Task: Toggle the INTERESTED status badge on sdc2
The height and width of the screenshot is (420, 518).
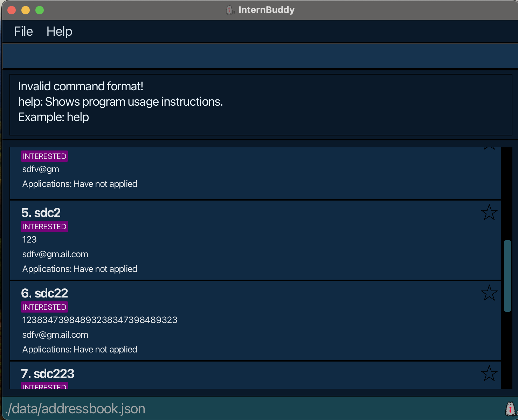Action: pyautogui.click(x=44, y=226)
